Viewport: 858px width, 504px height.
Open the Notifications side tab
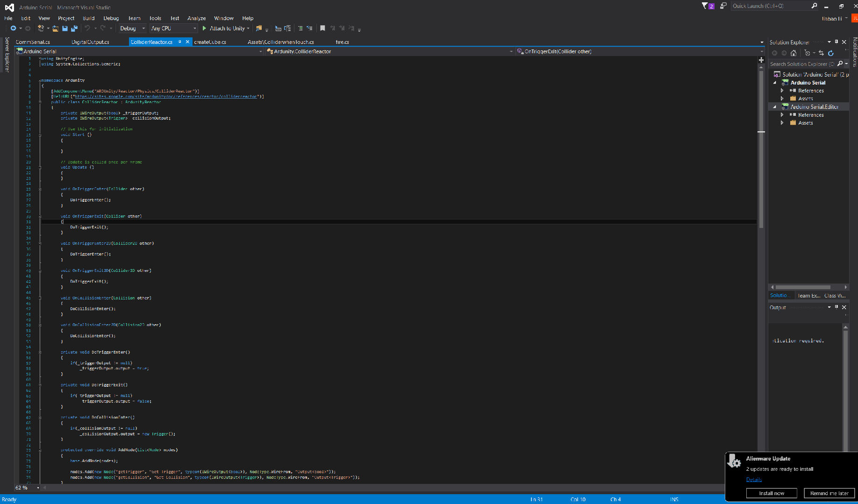point(855,52)
